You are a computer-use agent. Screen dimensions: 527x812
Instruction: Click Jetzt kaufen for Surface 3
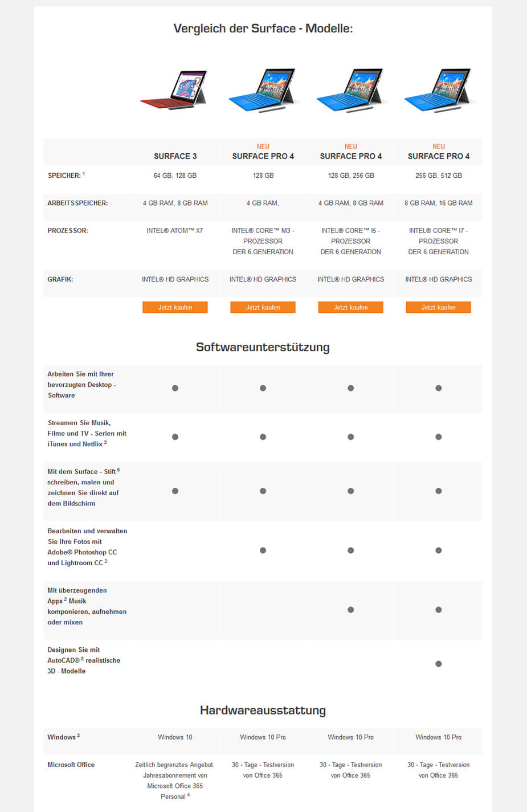tap(175, 307)
